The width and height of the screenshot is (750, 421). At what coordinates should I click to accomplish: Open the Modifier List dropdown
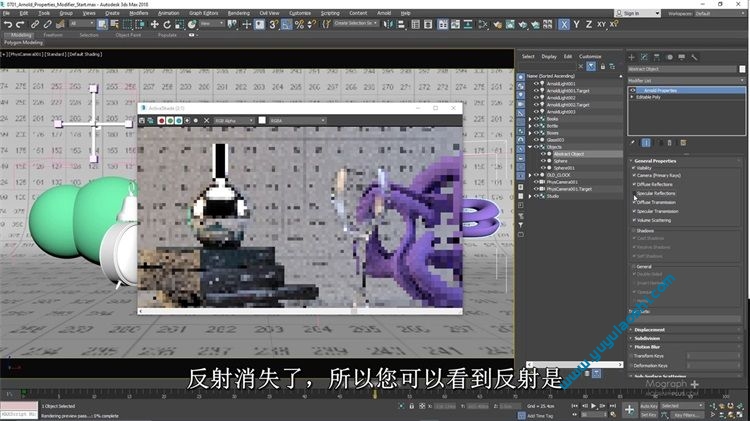pyautogui.click(x=686, y=80)
